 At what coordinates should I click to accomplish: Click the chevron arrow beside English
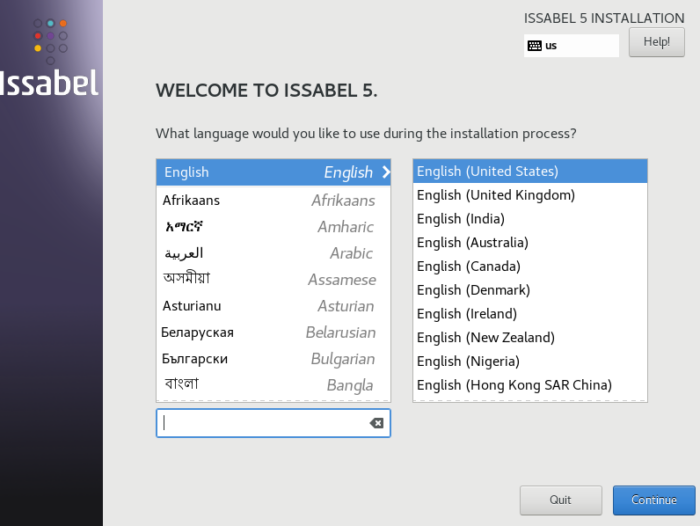pos(385,172)
